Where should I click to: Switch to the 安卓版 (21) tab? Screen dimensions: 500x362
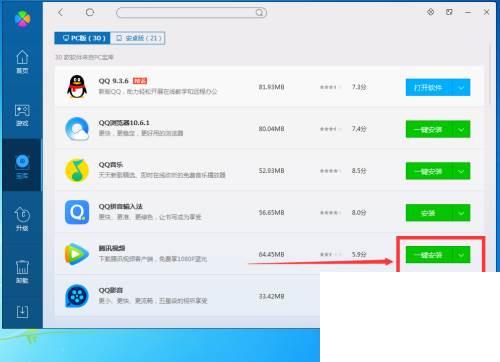click(x=137, y=38)
